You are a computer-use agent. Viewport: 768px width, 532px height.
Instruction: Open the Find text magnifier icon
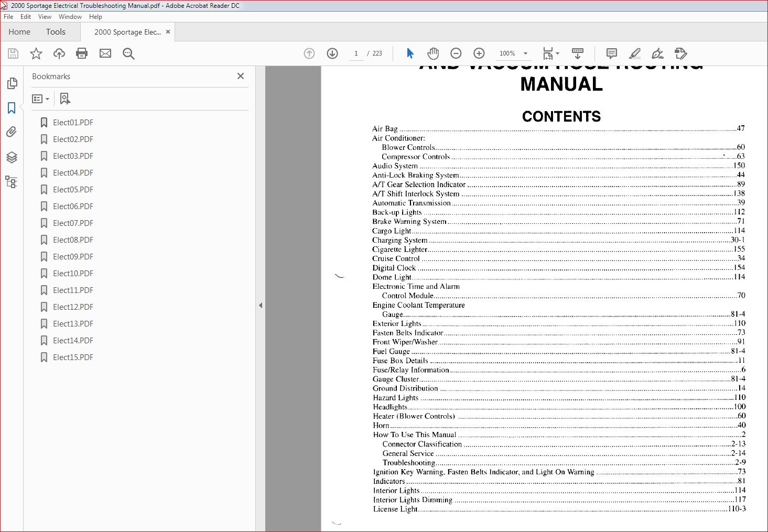(128, 53)
